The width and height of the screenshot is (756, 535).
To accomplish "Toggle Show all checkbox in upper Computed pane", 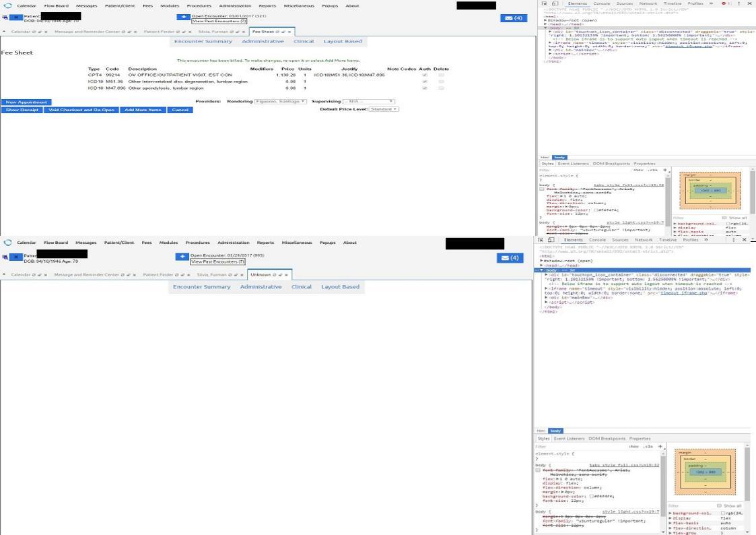I will (x=724, y=218).
